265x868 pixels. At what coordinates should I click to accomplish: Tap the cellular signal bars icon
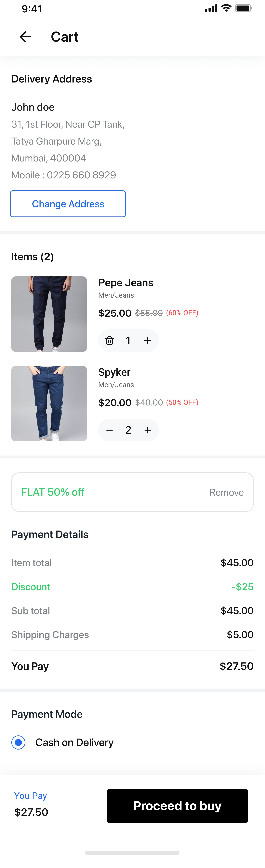(x=211, y=9)
